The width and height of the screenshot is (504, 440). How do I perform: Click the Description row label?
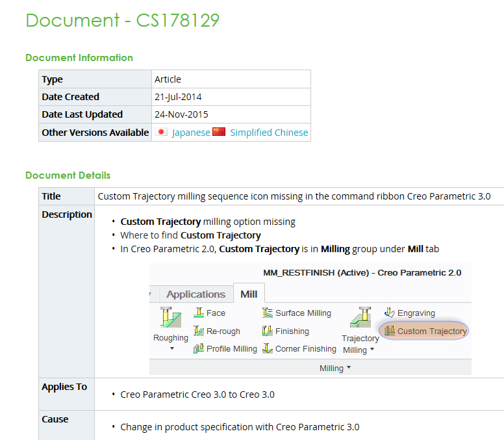[67, 214]
